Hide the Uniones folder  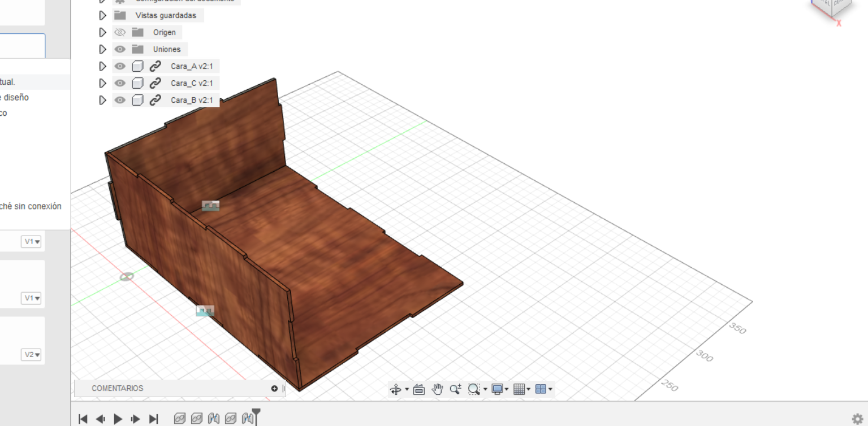120,49
